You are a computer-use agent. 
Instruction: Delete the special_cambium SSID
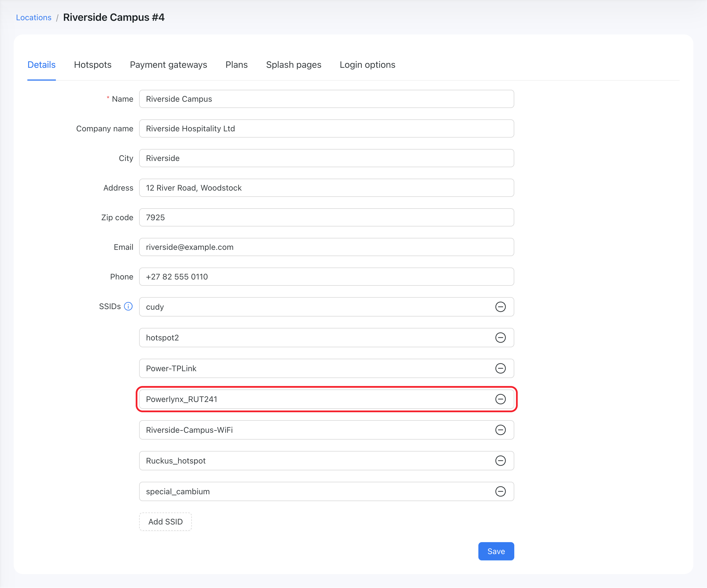[500, 491]
